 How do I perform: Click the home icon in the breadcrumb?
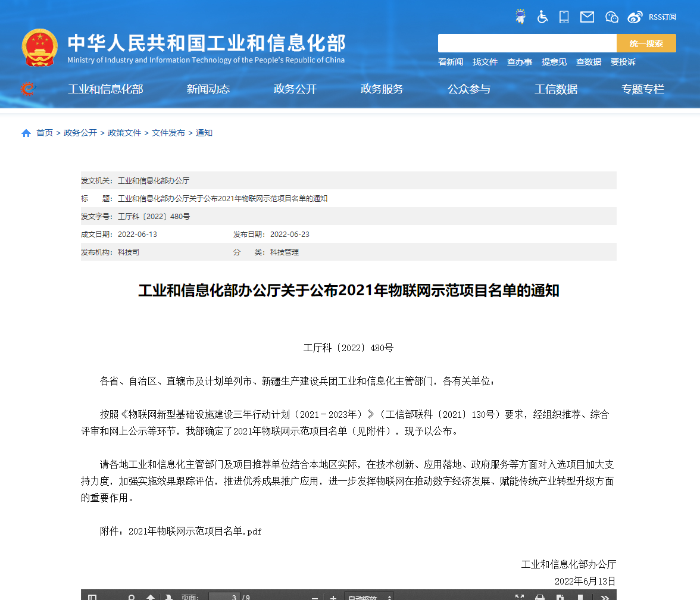[x=26, y=133]
